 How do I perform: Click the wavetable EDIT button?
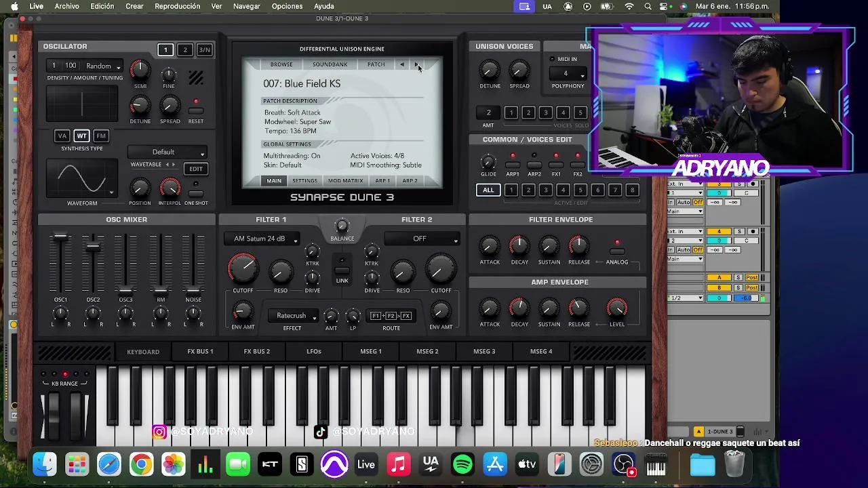tap(196, 169)
